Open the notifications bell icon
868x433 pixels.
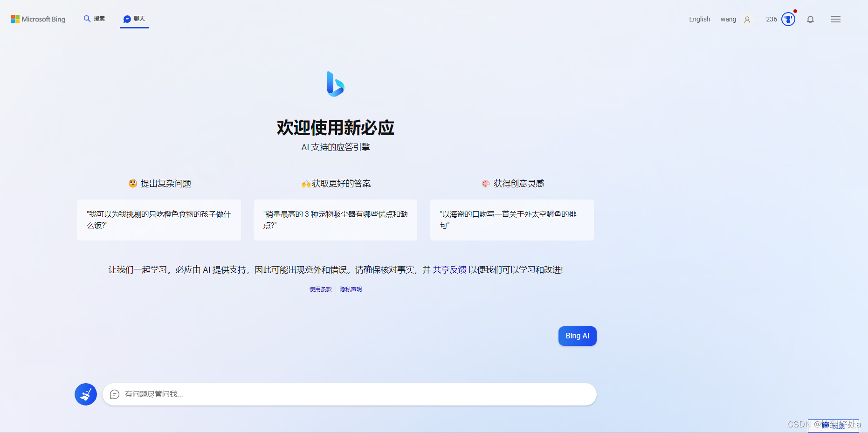click(x=810, y=20)
